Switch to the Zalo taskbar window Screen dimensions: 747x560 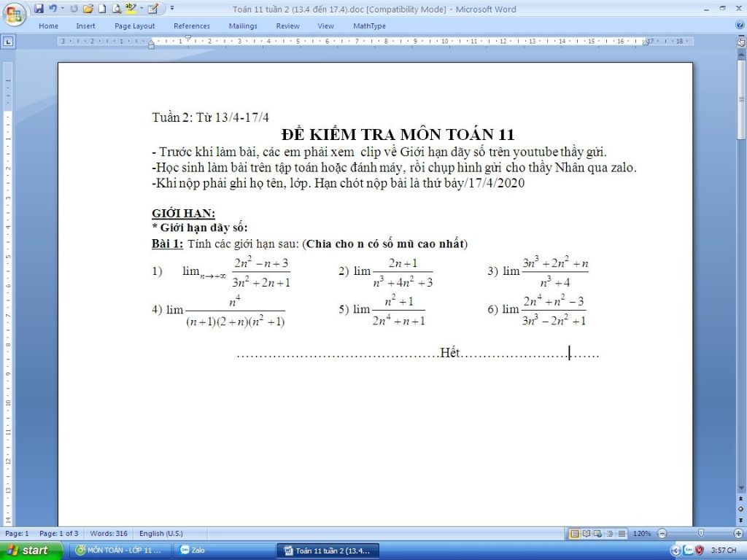tap(223, 551)
